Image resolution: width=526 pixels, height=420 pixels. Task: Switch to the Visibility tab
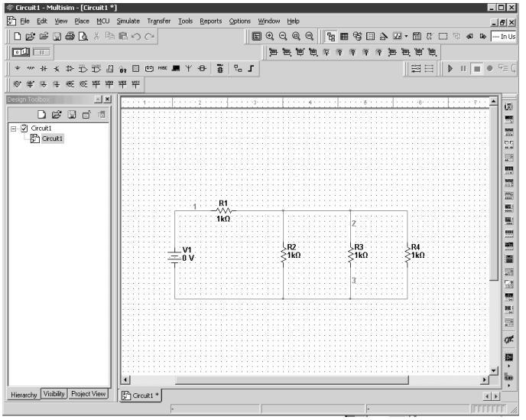(x=54, y=394)
